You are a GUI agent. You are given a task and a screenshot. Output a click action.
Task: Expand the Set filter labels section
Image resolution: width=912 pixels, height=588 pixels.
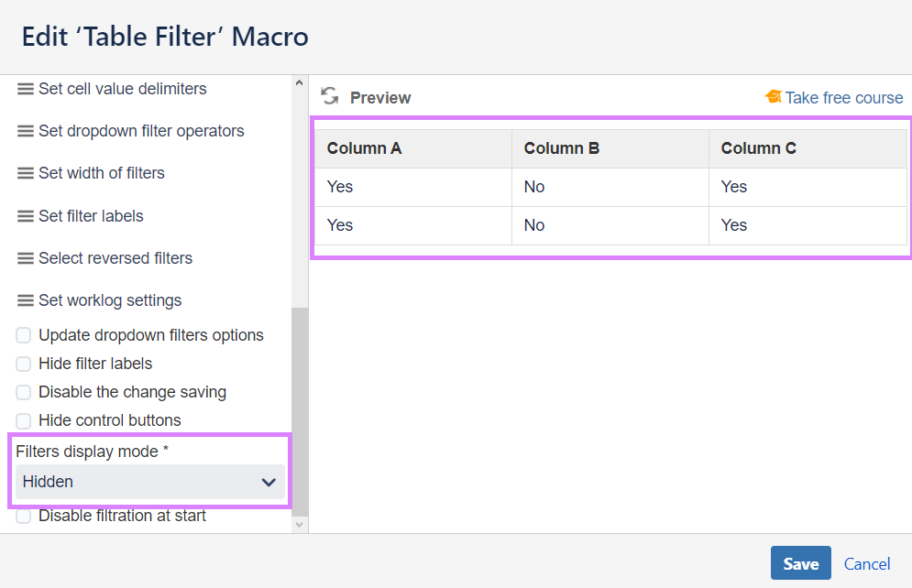click(x=91, y=216)
